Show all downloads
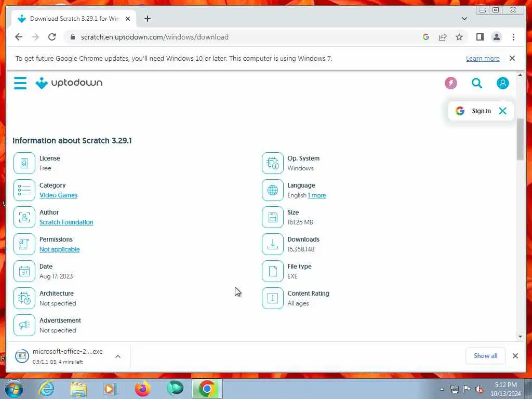 [486, 355]
